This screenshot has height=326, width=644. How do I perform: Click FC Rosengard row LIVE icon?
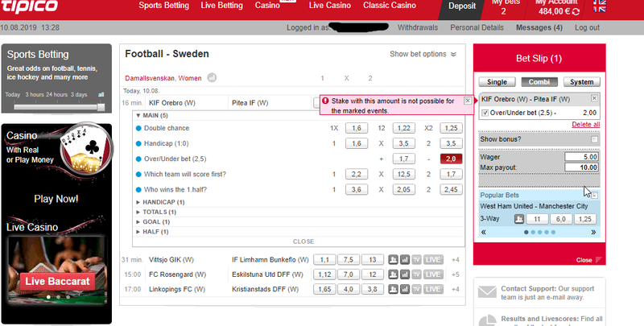pos(433,274)
